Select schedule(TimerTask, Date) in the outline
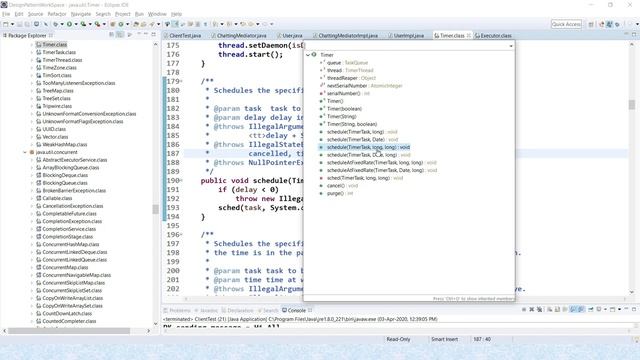Viewport: 640px width, 360px height. click(362, 140)
